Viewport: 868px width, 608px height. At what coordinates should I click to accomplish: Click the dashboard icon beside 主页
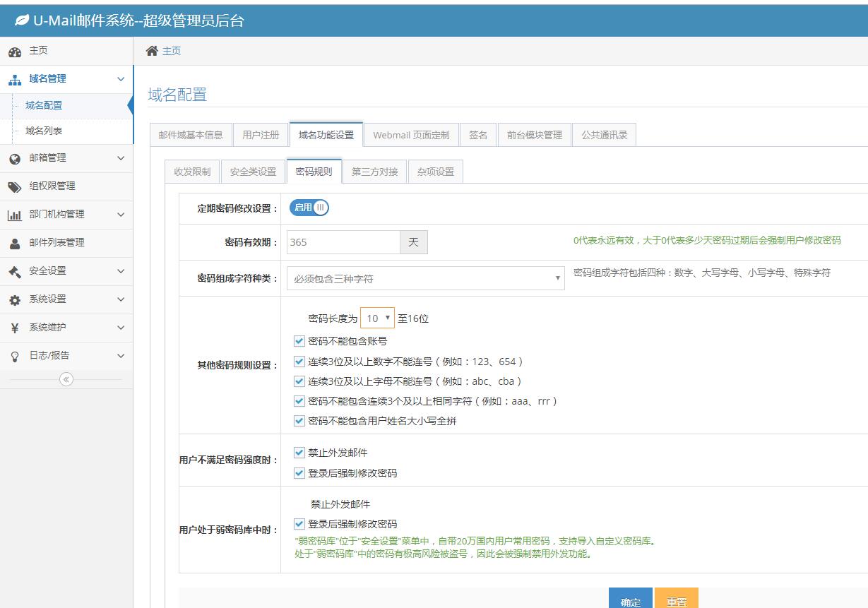tap(14, 52)
